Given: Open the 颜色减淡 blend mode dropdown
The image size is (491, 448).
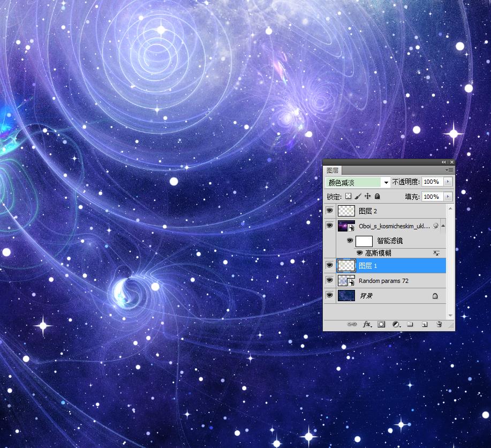Looking at the screenshot, I should click(x=358, y=182).
